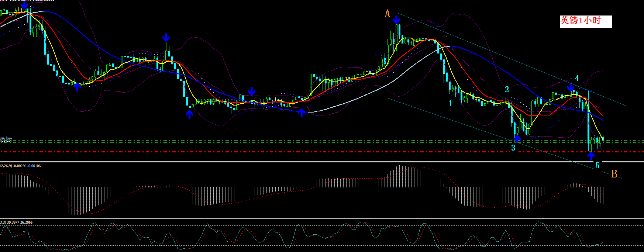The image size is (644, 252).
Task: Select blue down arrow under label 4
Action: (x=571, y=87)
